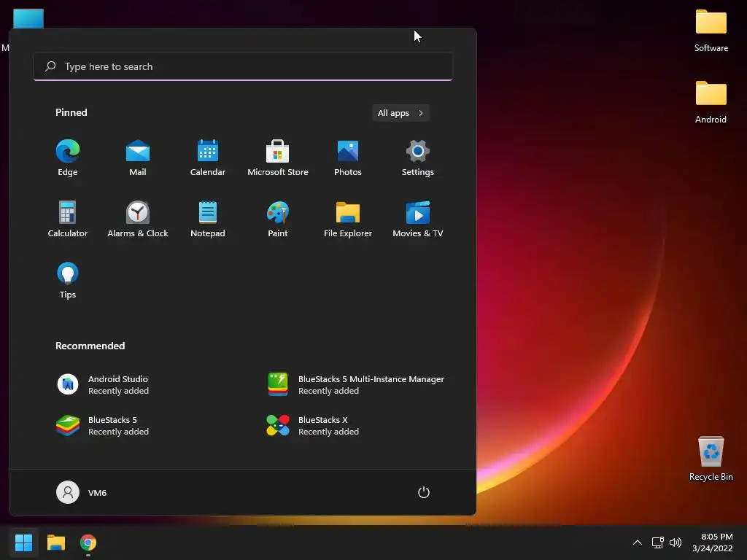Open network status in system tray
The height and width of the screenshot is (560, 747).
tap(658, 542)
